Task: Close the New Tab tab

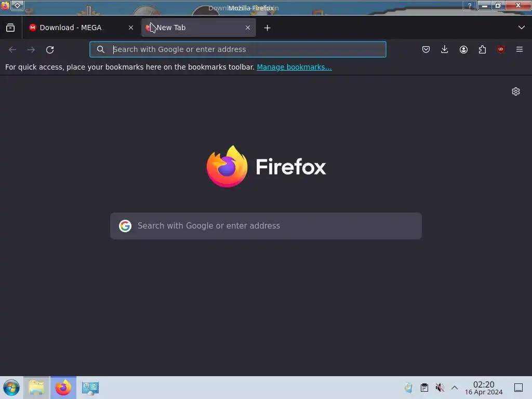Action: [x=248, y=28]
